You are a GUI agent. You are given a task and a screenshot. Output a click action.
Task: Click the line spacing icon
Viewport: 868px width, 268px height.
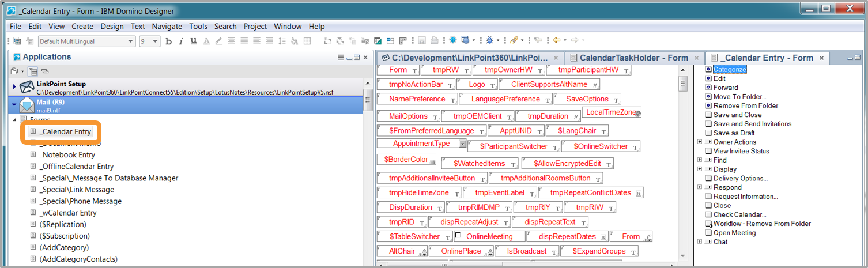point(282,41)
